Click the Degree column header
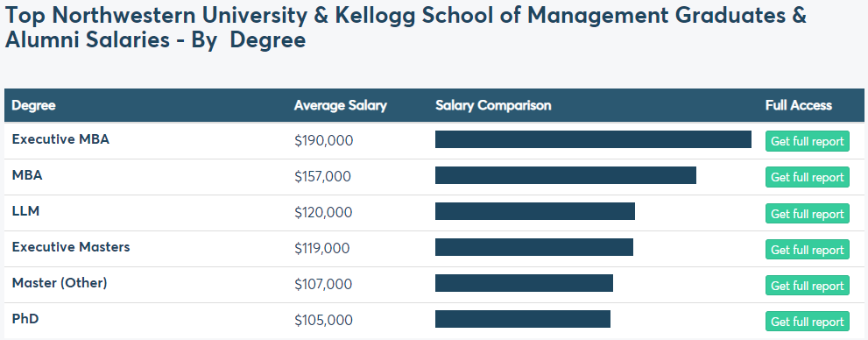 [34, 105]
